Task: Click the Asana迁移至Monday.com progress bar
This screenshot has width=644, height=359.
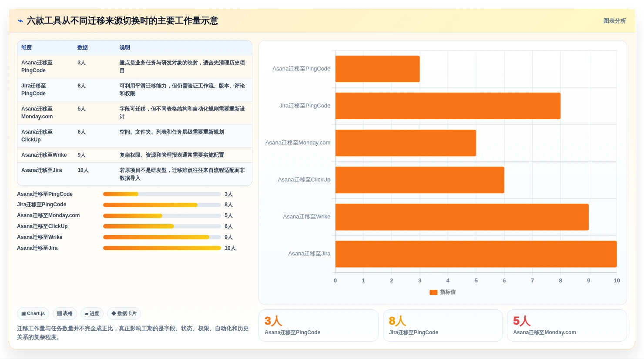Action: tap(162, 216)
